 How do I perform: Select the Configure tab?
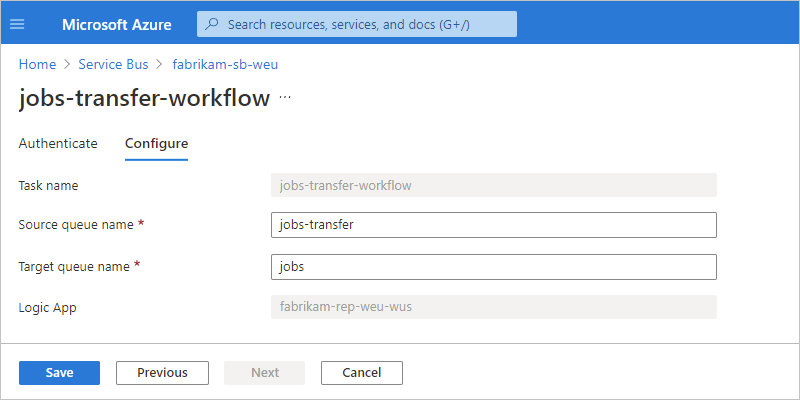[x=156, y=143]
